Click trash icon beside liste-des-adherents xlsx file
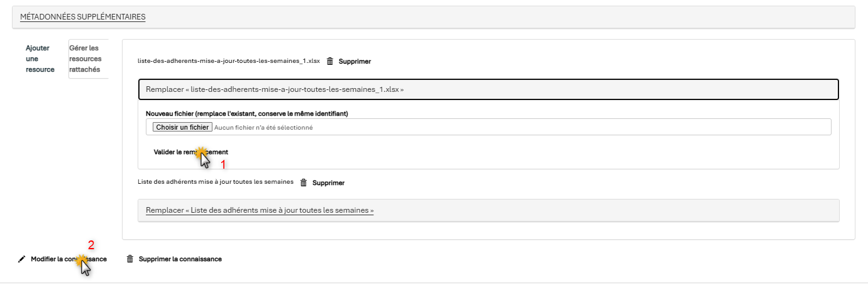Image resolution: width=868 pixels, height=287 pixels. (330, 62)
